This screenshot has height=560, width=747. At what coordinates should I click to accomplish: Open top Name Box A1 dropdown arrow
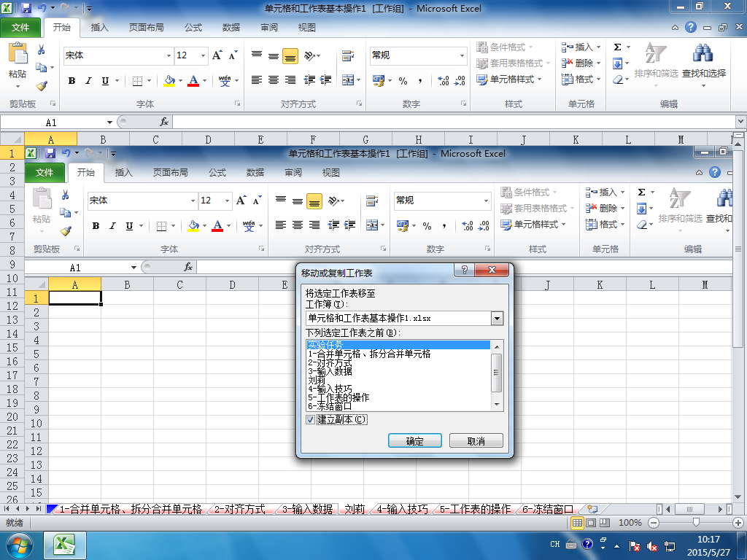point(109,122)
